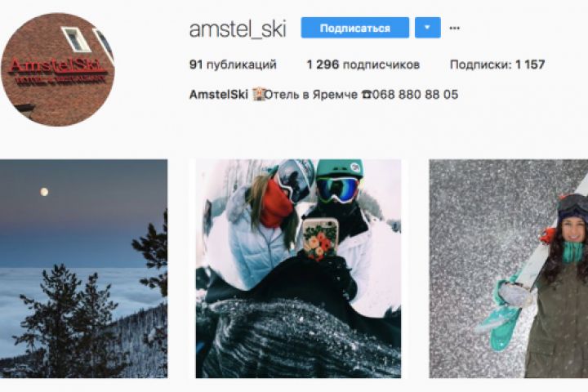
Task: Click phone number 068 880 88 05
Action: pyautogui.click(x=415, y=95)
